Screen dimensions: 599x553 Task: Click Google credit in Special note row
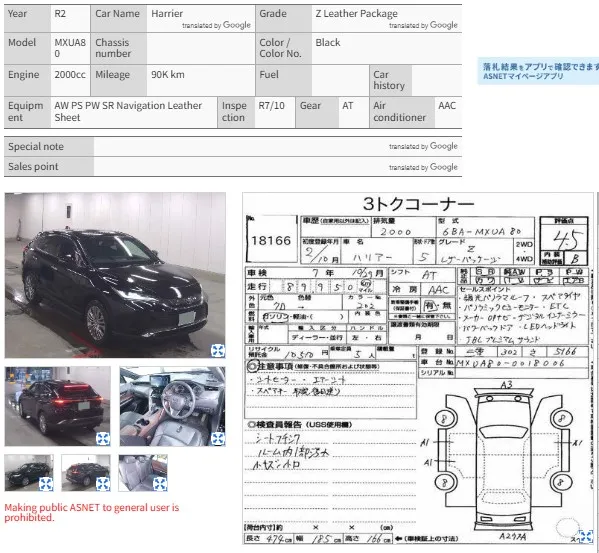point(423,146)
